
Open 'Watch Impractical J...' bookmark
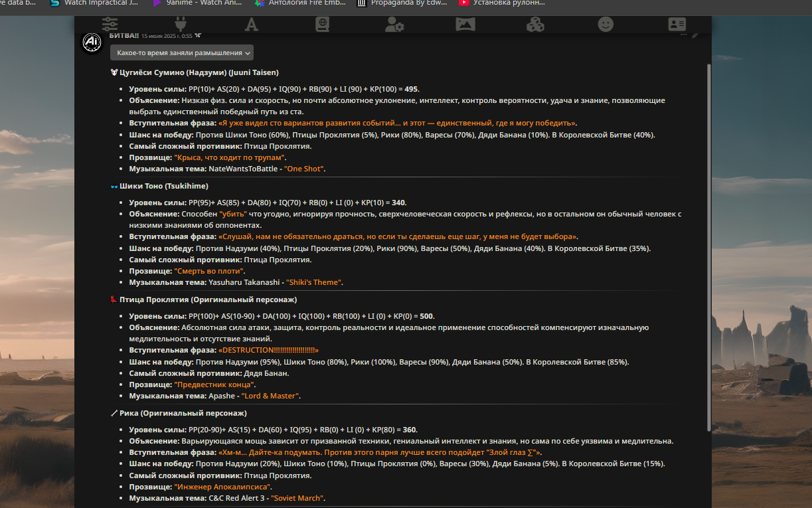point(95,3)
